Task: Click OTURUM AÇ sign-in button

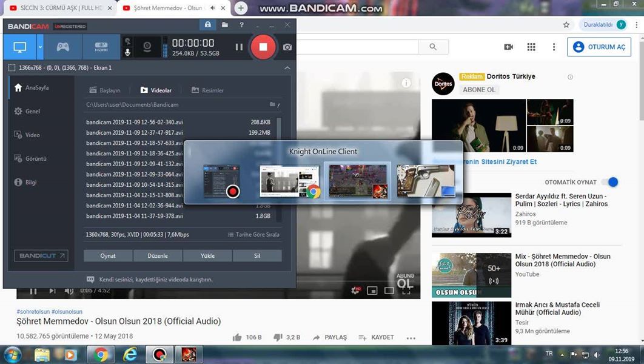Action: [599, 47]
